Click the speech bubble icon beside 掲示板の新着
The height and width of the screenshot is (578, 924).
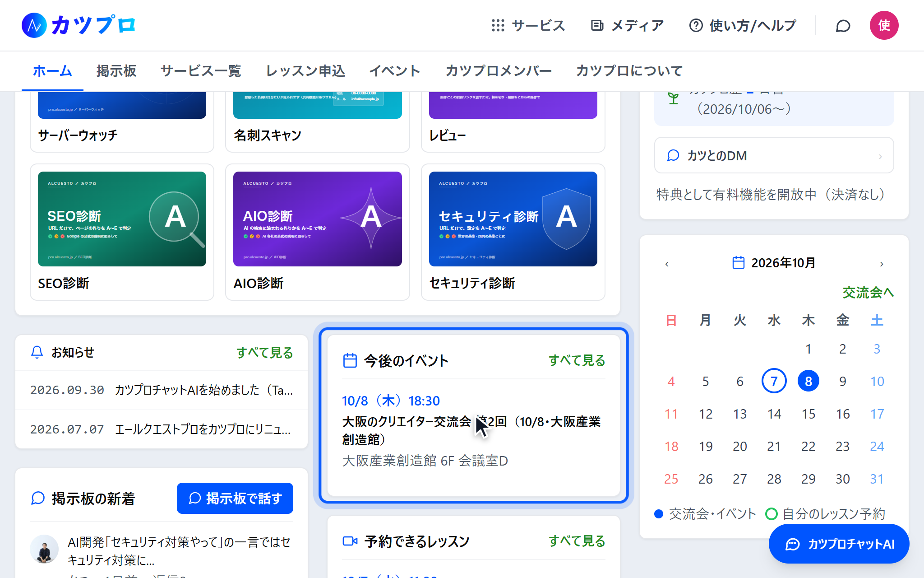pos(37,499)
